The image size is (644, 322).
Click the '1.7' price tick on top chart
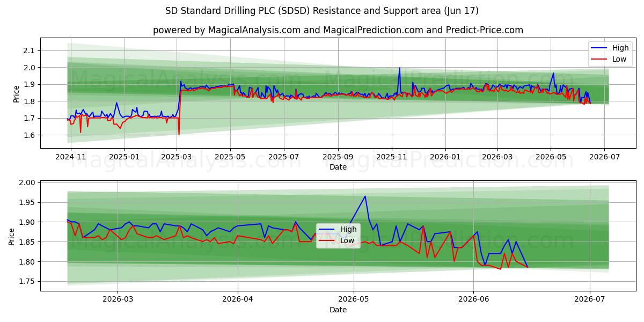point(30,118)
